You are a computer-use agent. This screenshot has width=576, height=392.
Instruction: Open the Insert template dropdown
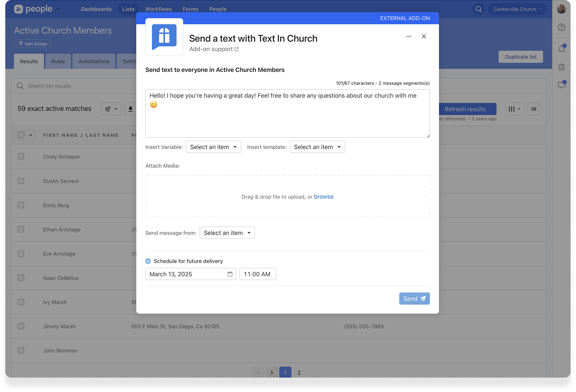(317, 147)
